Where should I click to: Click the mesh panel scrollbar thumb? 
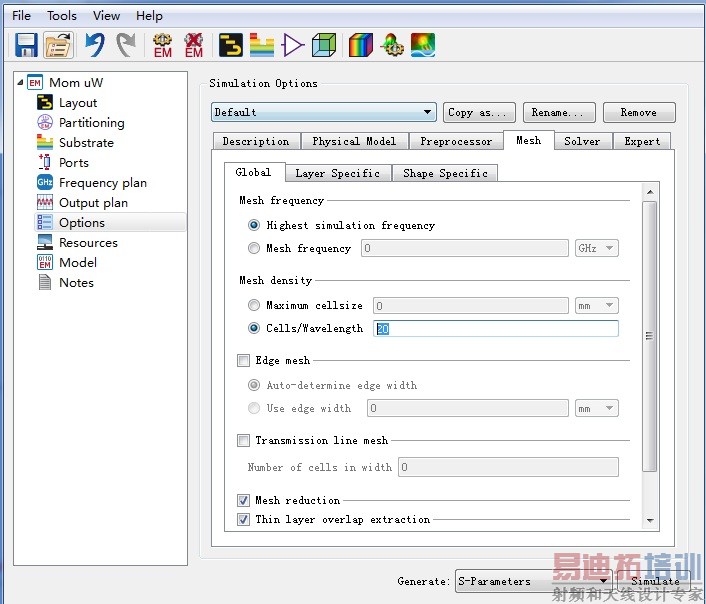[649, 336]
